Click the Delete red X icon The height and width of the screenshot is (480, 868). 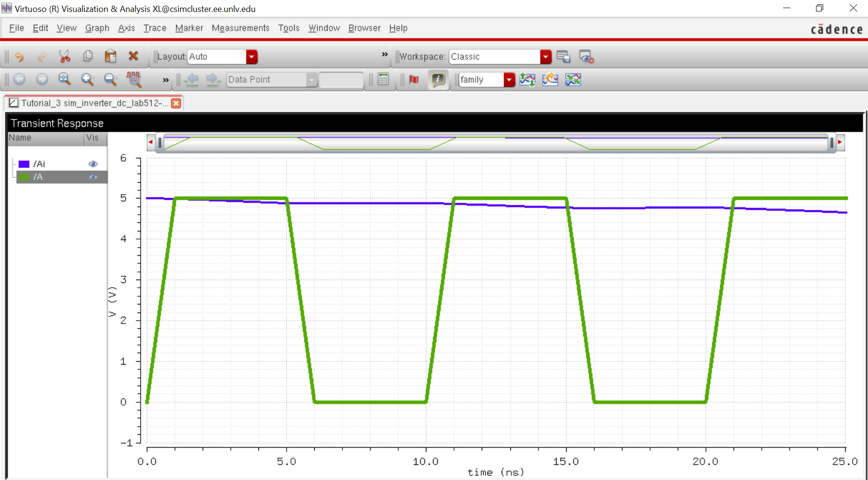coord(134,56)
